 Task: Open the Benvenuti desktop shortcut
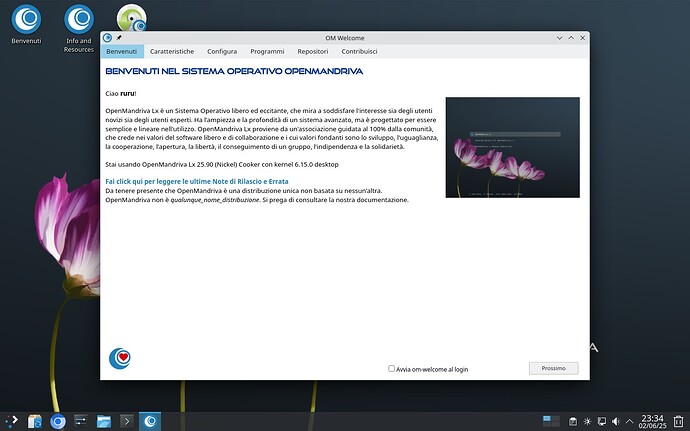[26, 24]
